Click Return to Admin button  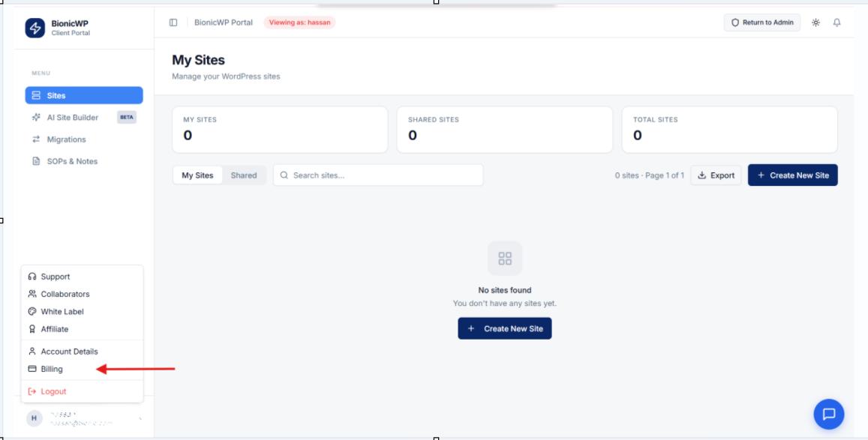(x=762, y=22)
